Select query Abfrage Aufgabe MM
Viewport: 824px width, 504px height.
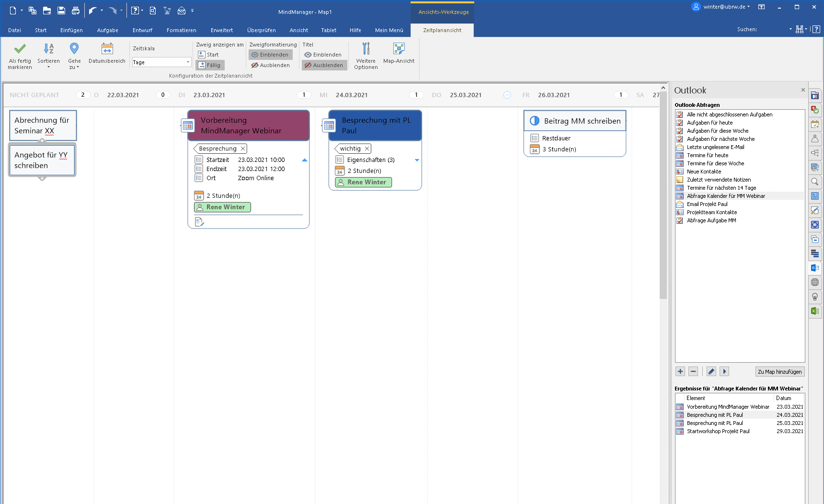pyautogui.click(x=711, y=220)
